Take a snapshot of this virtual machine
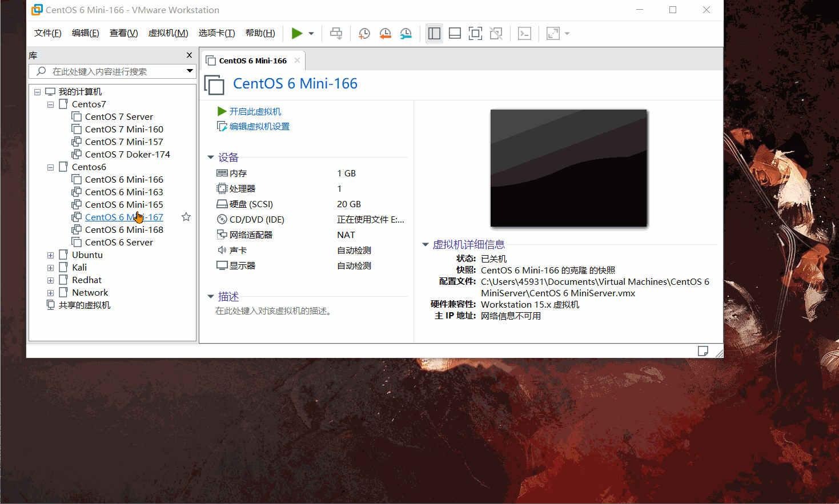839x504 pixels. coord(364,34)
